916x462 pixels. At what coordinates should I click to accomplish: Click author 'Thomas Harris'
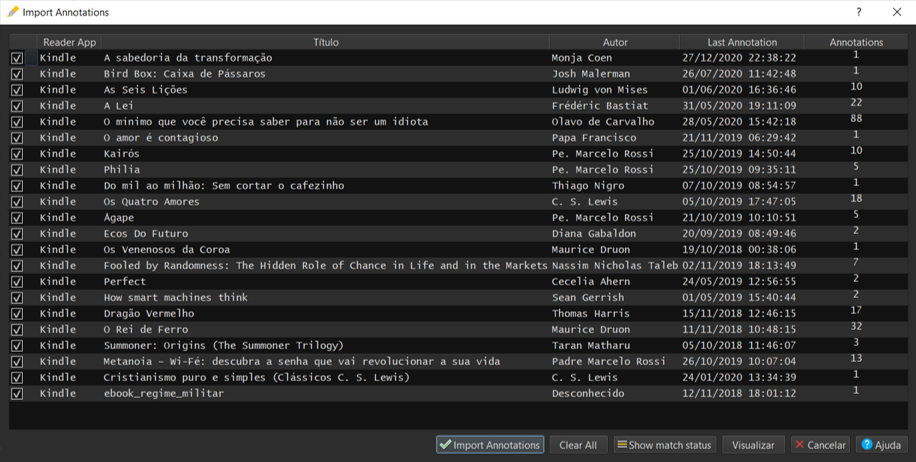[591, 313]
